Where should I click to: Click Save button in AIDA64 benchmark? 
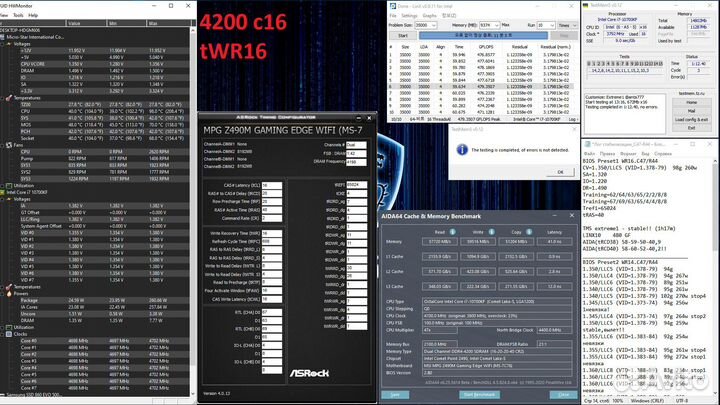coord(395,394)
